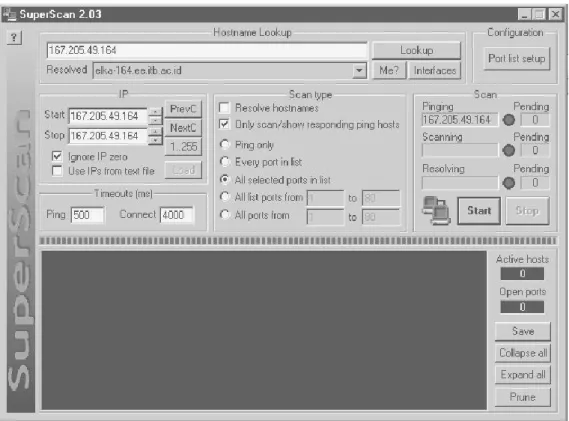Select Every port in list option
Viewport: 569px width, 421px height.
point(225,162)
